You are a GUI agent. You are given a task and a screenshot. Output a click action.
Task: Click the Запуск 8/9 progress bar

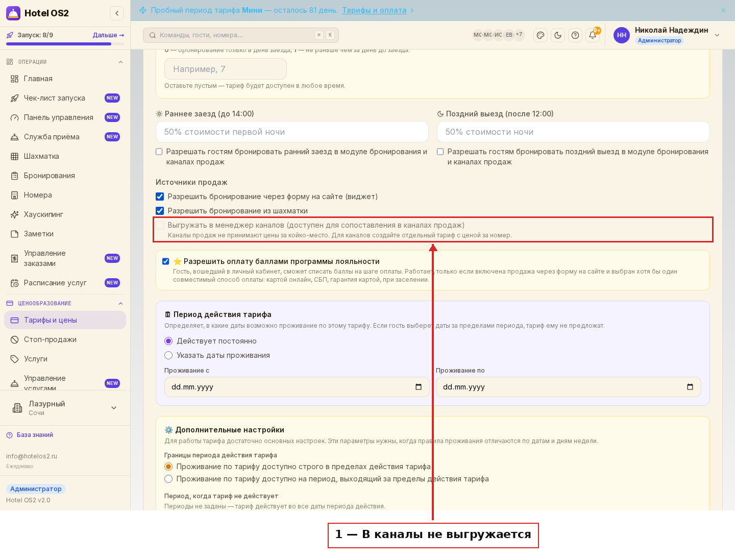click(x=65, y=44)
